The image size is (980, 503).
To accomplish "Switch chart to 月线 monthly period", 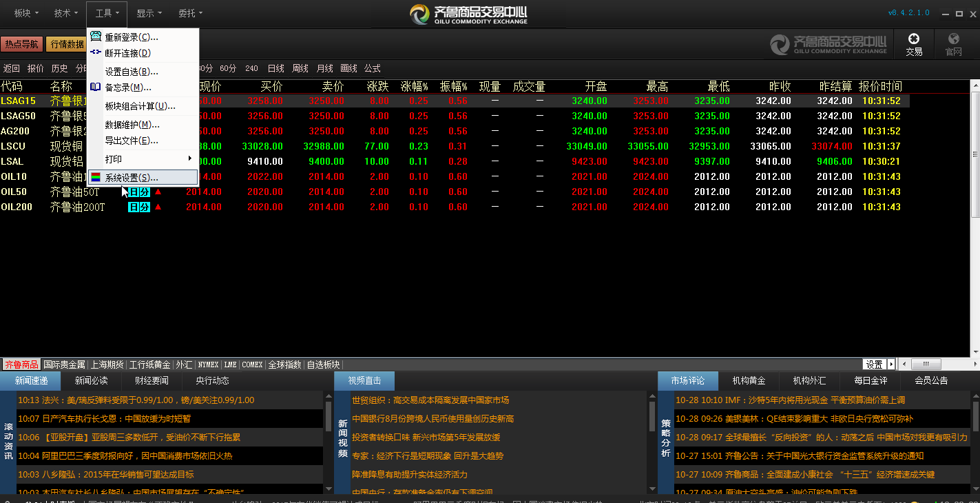I will point(325,68).
